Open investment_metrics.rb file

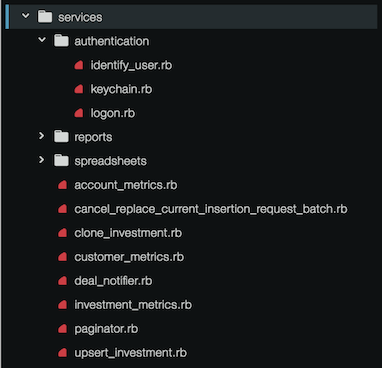tap(133, 305)
